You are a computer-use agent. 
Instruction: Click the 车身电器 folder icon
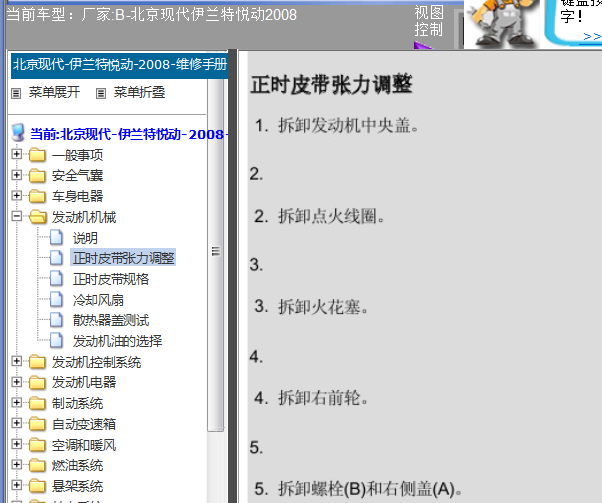37,196
